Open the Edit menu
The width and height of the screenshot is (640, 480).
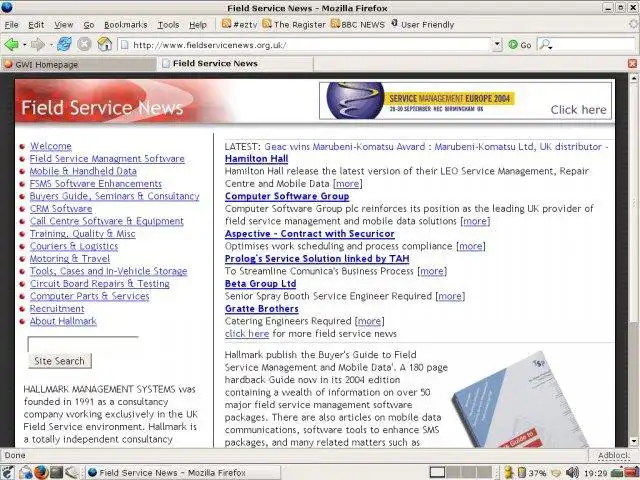(x=36, y=25)
